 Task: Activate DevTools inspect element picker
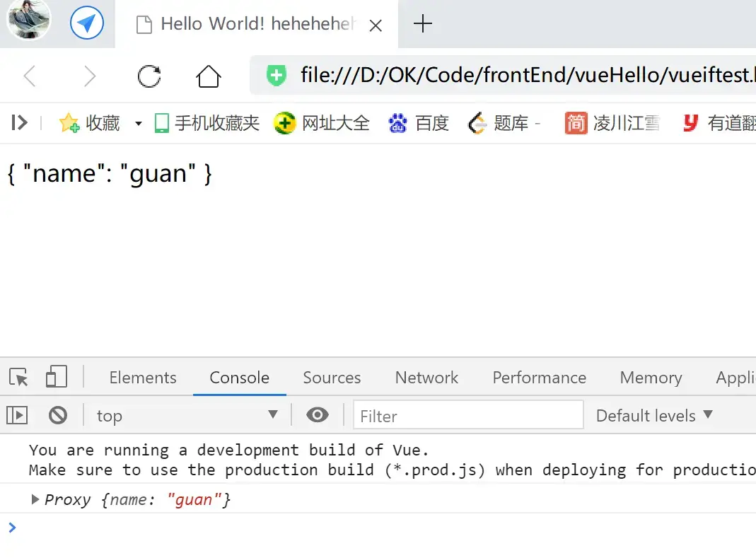click(x=19, y=377)
